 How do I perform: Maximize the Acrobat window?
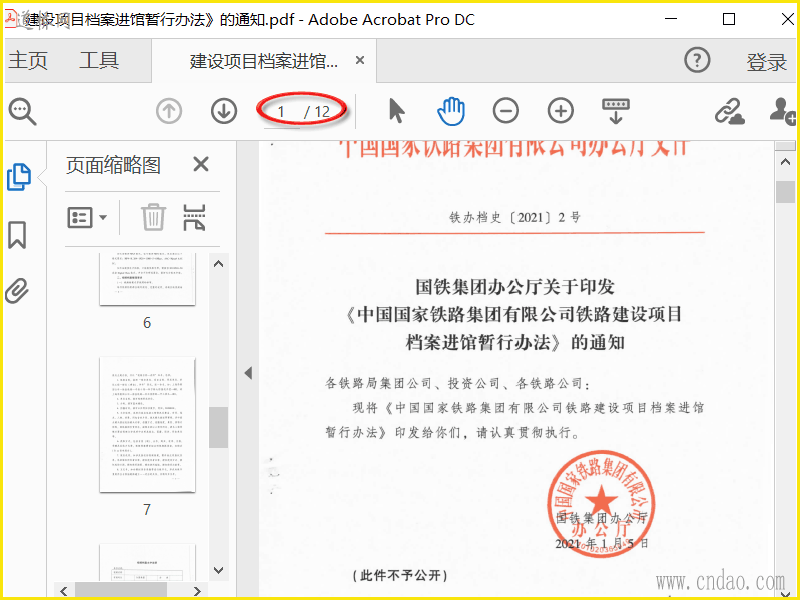tap(729, 19)
